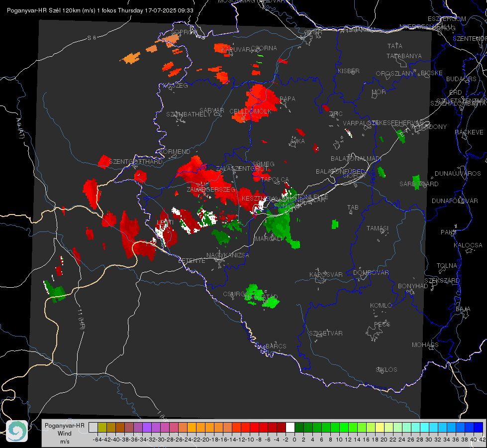Image resolution: width=487 pixels, height=448 pixels.
Task: Click the CELLDÖMÖLK city label
Action: coord(250,112)
